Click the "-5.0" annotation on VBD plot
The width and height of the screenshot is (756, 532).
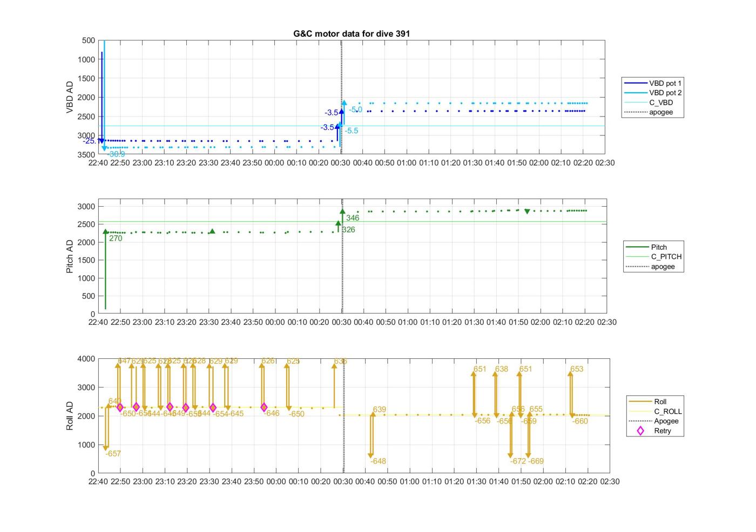(355, 110)
